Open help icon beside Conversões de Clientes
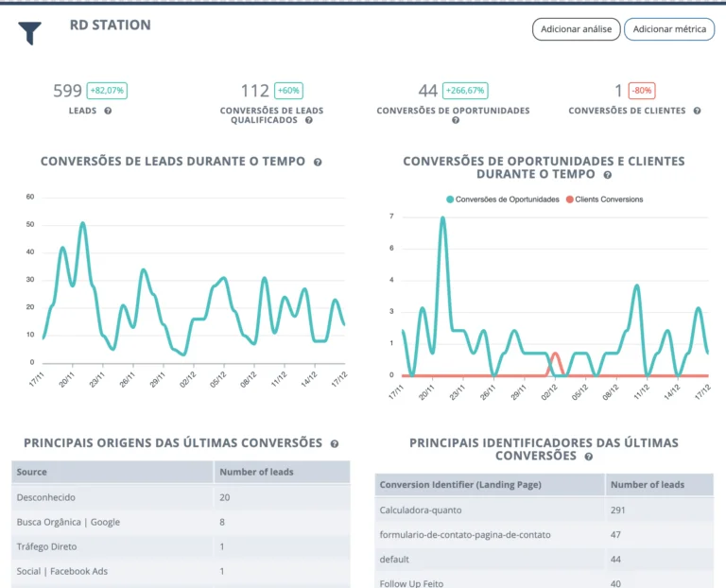This screenshot has width=726, height=588. coord(697,111)
